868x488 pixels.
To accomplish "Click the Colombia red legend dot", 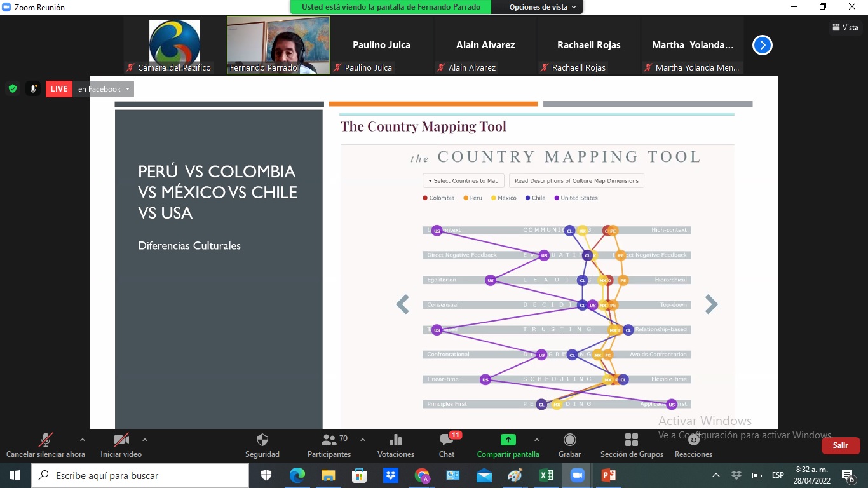I will 425,198.
